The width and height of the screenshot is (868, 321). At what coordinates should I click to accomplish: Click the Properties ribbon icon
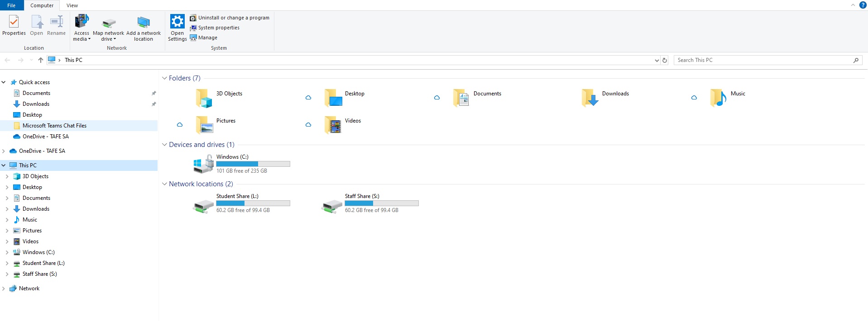(14, 22)
